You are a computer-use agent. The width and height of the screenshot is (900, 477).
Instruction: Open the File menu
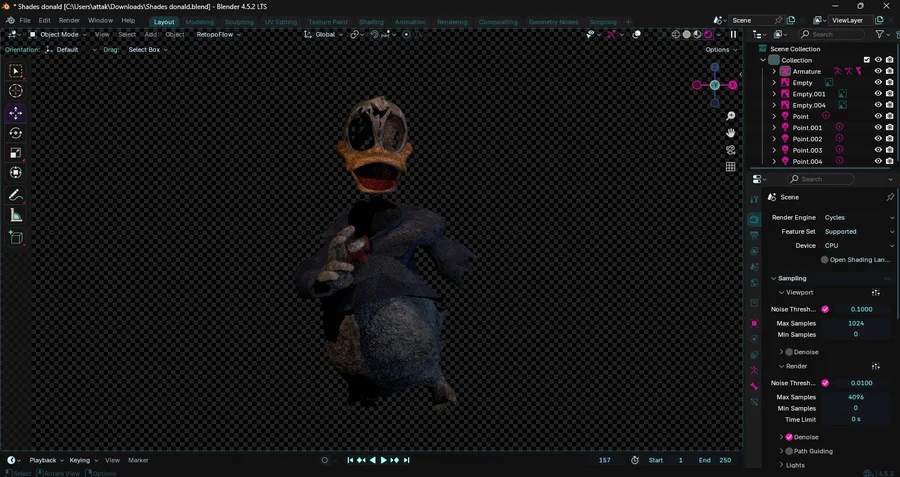[x=25, y=20]
